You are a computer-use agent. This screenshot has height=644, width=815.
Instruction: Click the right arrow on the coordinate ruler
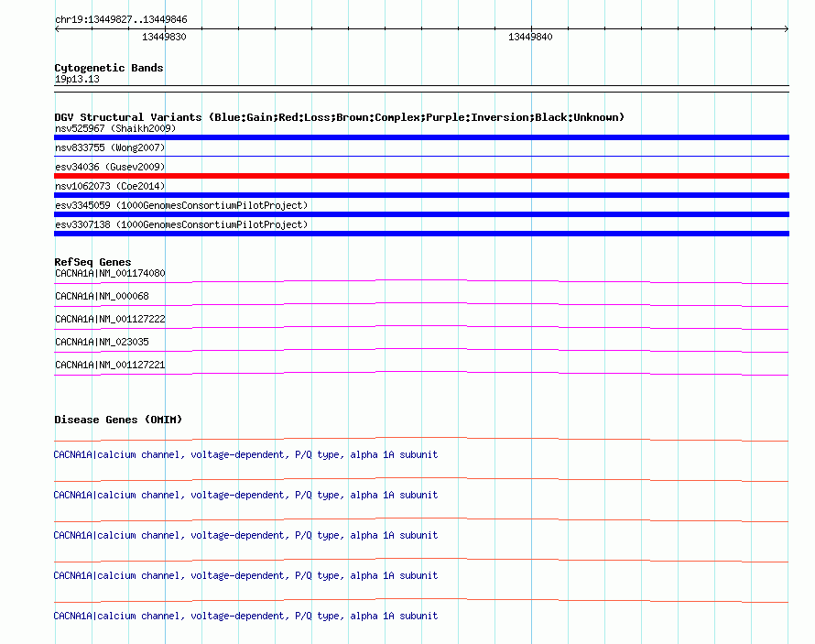coord(787,29)
